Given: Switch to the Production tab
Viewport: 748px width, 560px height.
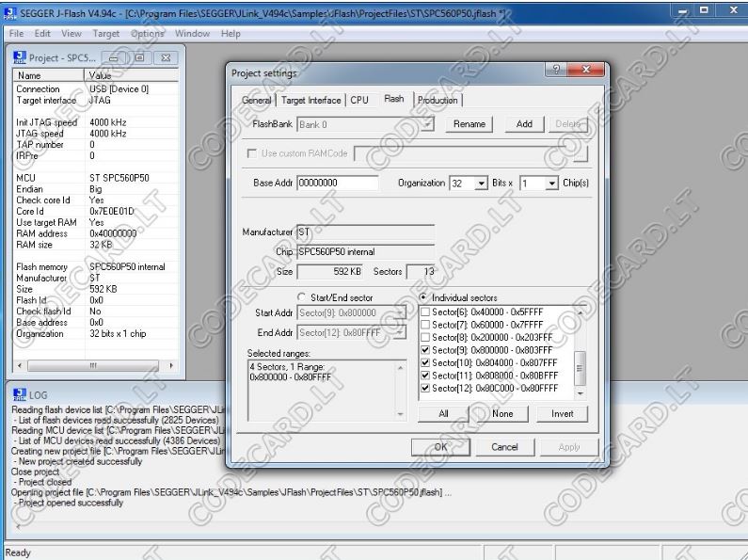Looking at the screenshot, I should tap(438, 100).
